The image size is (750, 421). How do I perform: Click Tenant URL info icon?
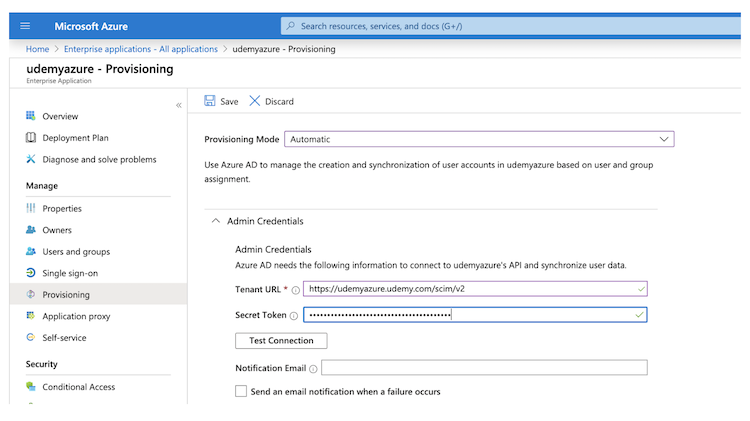295,289
